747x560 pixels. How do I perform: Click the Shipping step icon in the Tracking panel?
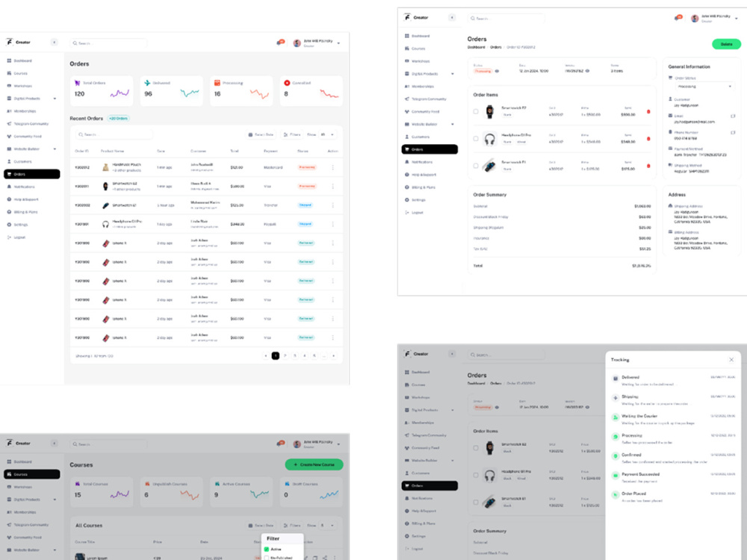point(615,398)
